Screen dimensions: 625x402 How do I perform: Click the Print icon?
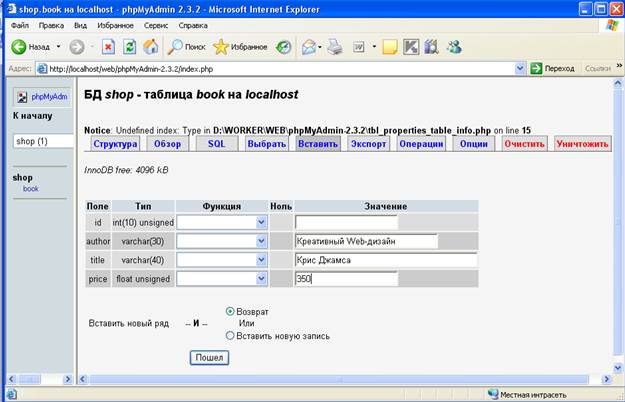pyautogui.click(x=335, y=47)
